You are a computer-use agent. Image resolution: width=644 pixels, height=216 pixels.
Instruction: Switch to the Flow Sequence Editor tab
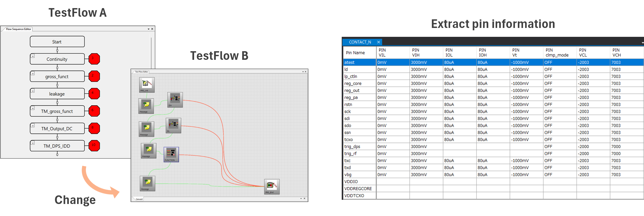coord(18,29)
